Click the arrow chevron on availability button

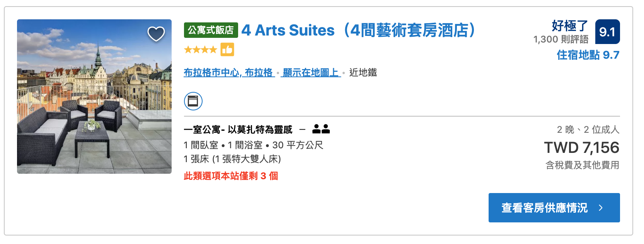[x=601, y=208]
